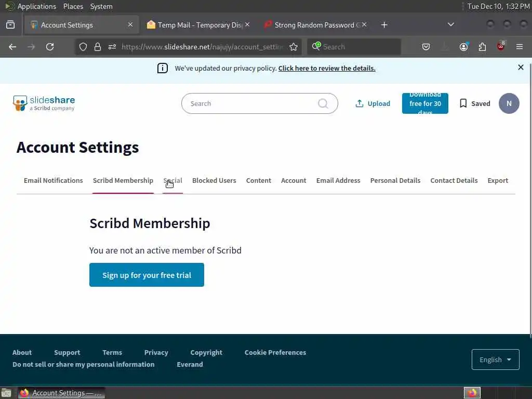Dismiss the privacy policy banner
Viewport: 532px width, 399px height.
coord(521,67)
